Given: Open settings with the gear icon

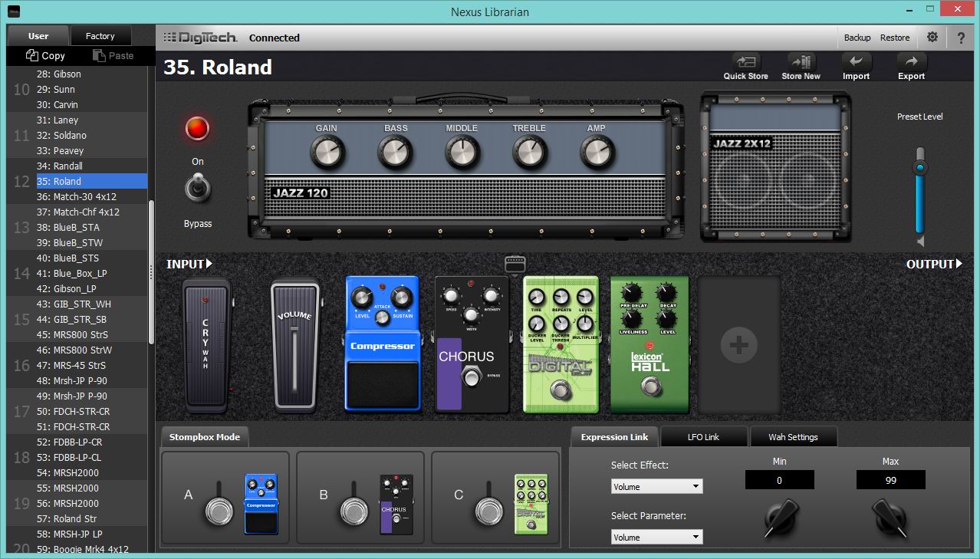Looking at the screenshot, I should click(932, 37).
